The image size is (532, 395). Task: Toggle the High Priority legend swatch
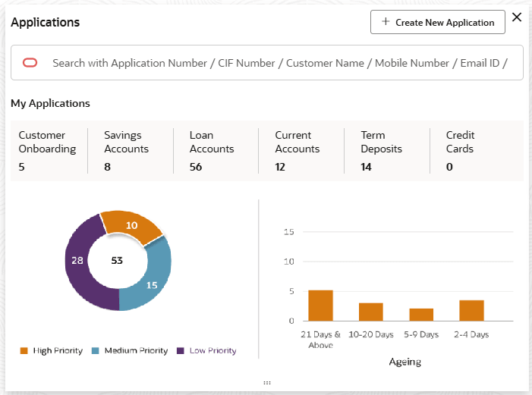(24, 351)
